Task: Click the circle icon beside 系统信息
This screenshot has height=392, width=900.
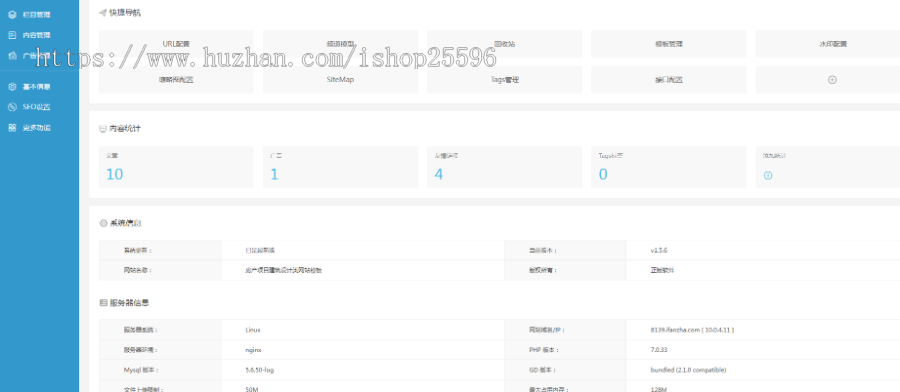Action: 103,223
